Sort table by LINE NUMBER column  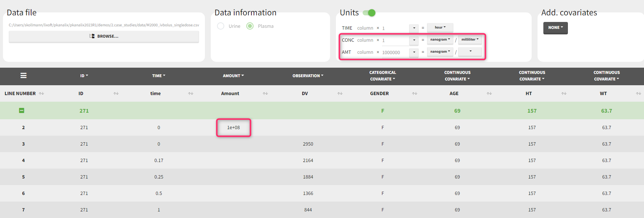tap(41, 94)
